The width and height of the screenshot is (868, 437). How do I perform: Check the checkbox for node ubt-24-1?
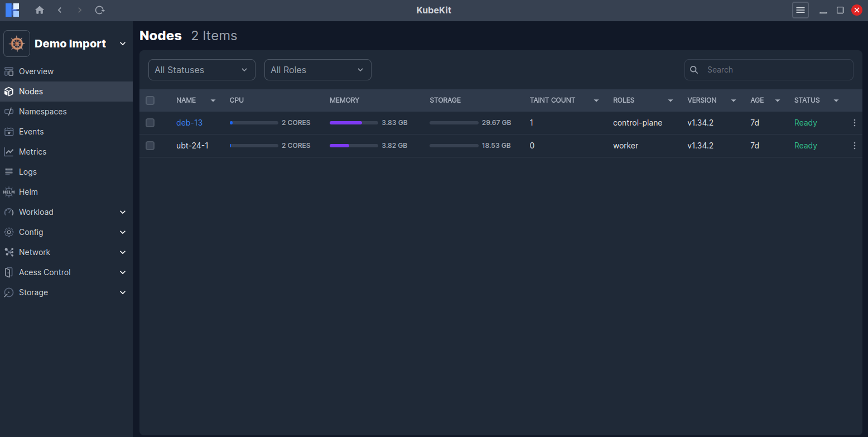pyautogui.click(x=150, y=145)
